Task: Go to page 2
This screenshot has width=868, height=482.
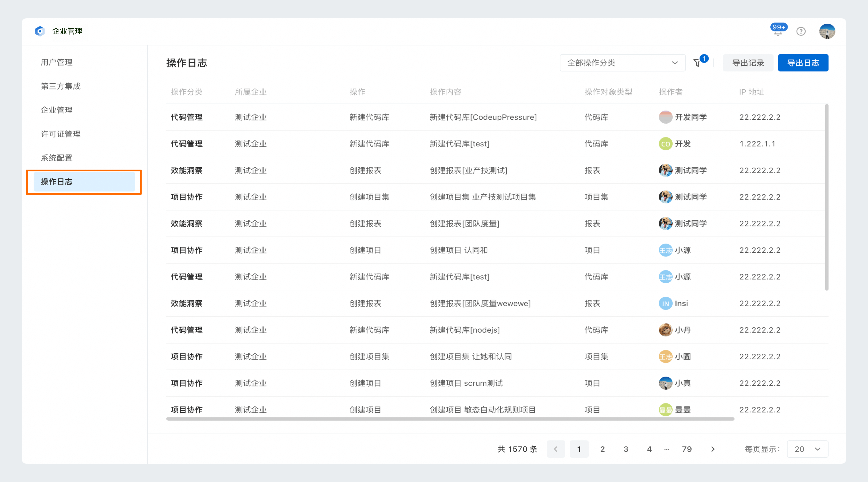Action: 602,449
